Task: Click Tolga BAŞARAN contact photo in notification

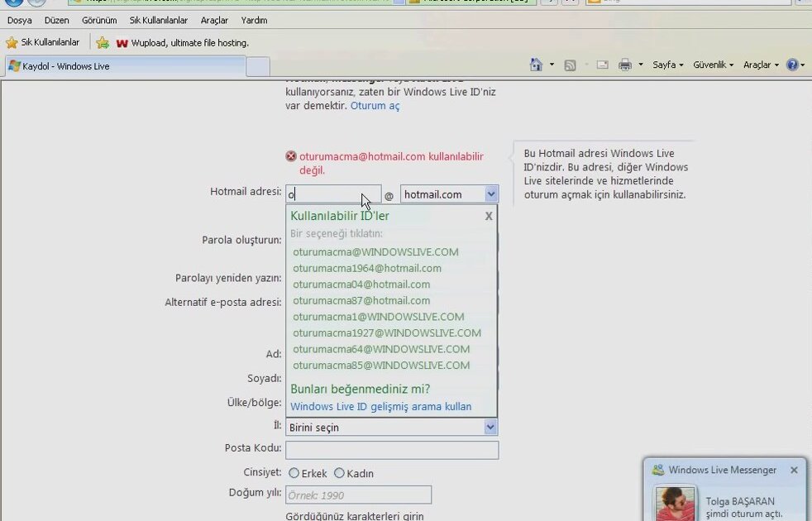Action: click(x=676, y=503)
